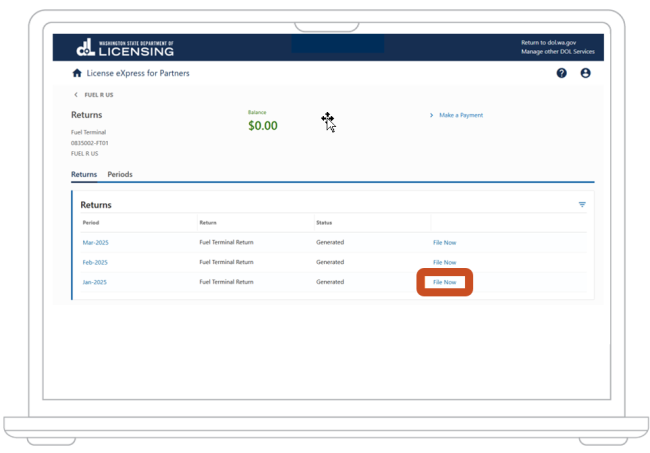Open Return to dol.wa.gov link
Screen dimensions: 650x453
(x=548, y=43)
